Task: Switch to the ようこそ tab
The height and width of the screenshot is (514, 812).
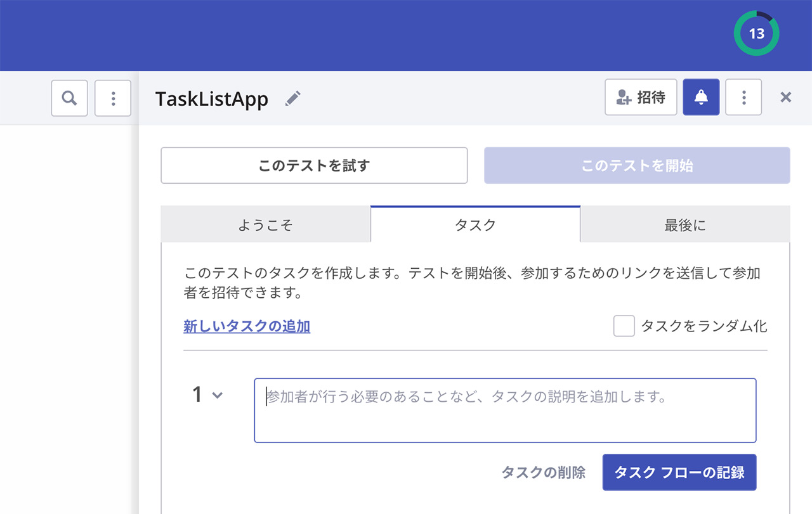Action: [266, 225]
